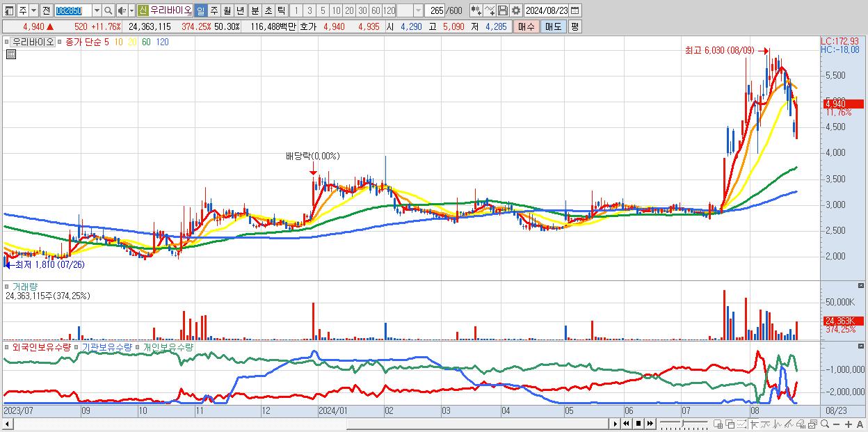Screen dimensions: 868x432
Task: Click the overlapping windows icon at bottom
Action: 730,424
